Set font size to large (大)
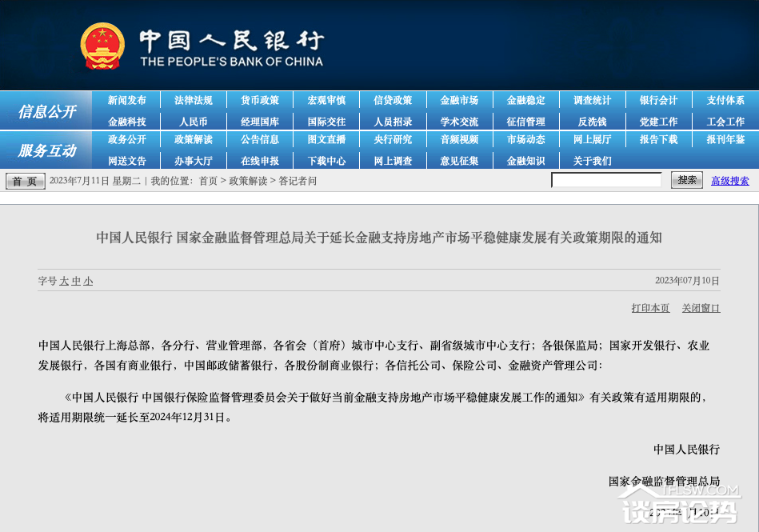The image size is (759, 532). coord(64,281)
